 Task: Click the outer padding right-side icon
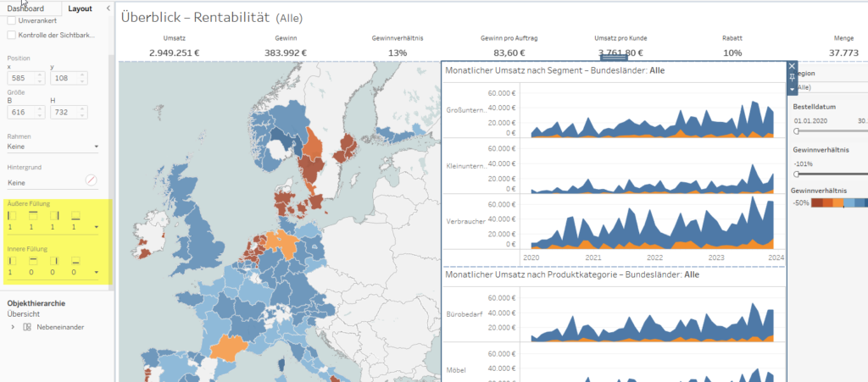(53, 214)
